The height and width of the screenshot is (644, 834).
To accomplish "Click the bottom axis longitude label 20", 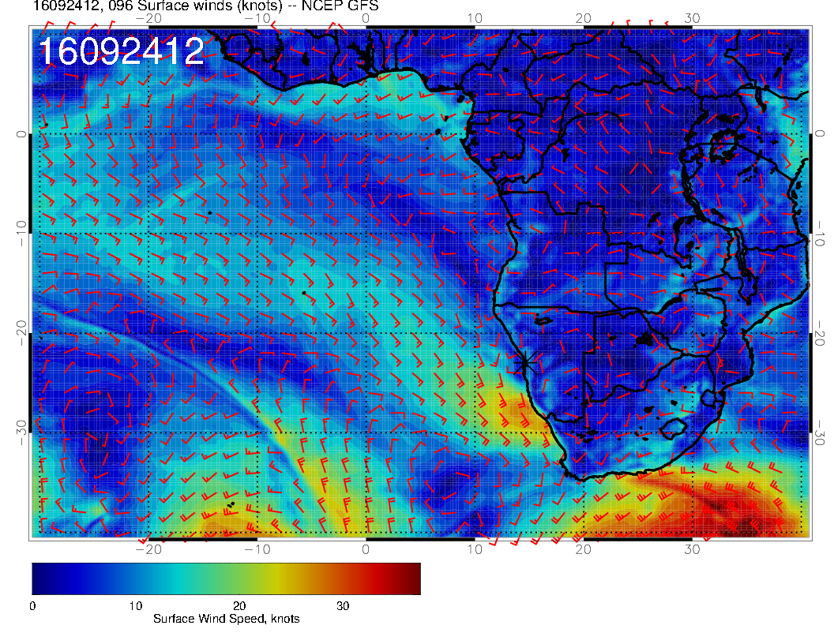I will pos(583,549).
